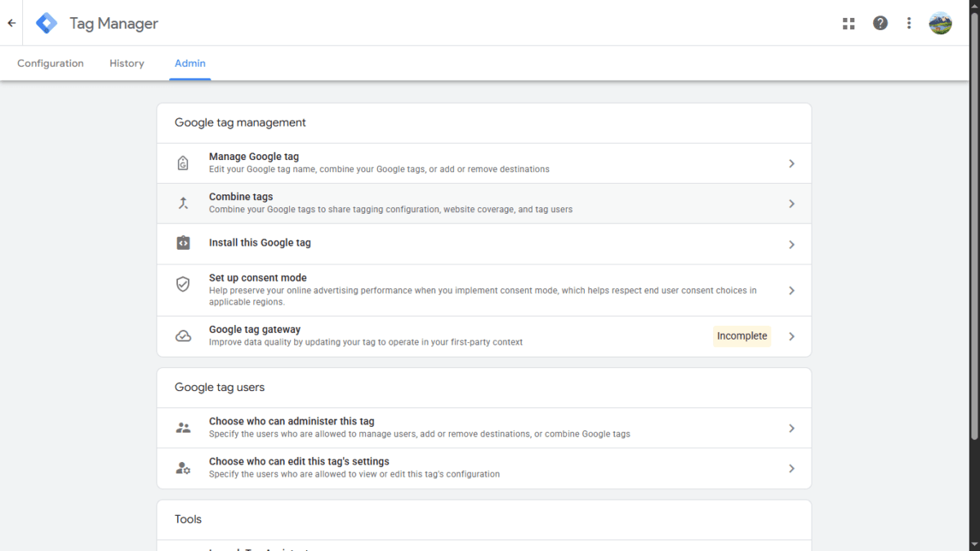Open Choose who can administer this tag

tap(484, 428)
